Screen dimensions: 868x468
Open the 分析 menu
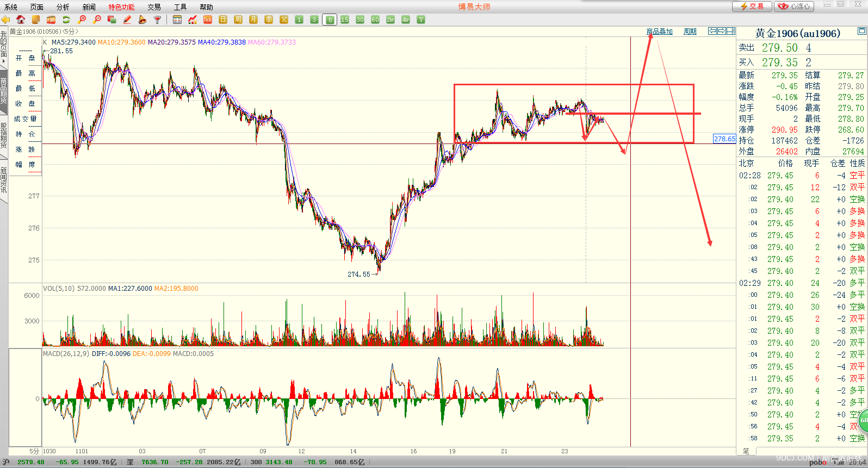(63, 7)
